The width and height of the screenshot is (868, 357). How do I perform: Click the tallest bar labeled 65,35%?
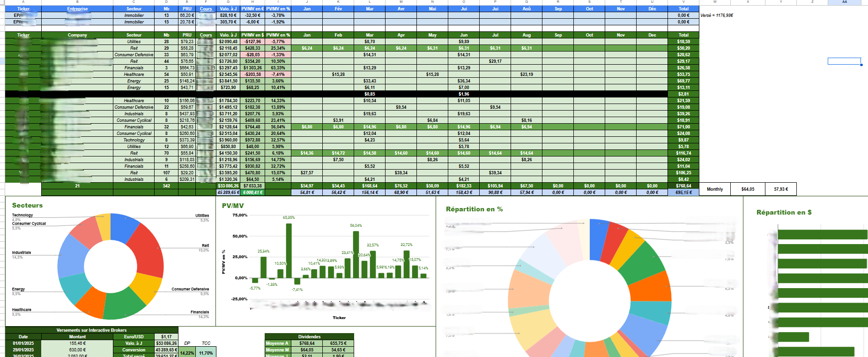coord(289,251)
